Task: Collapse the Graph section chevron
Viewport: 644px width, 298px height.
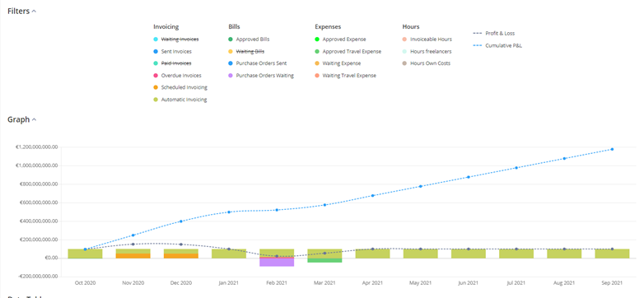Action: click(x=34, y=120)
